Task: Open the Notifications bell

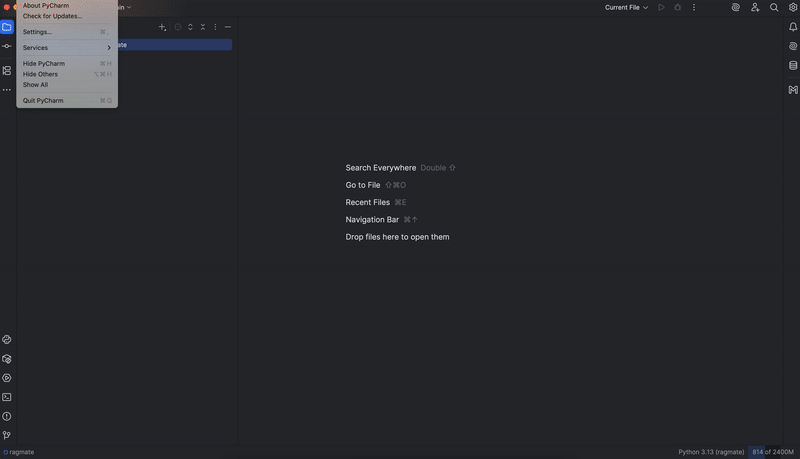Action: 793,27
